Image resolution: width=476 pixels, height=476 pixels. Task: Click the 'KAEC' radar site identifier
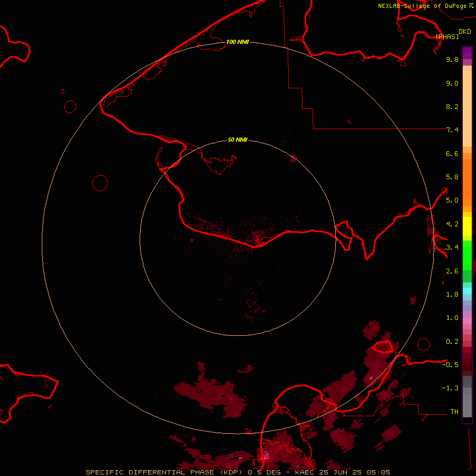tap(305, 472)
